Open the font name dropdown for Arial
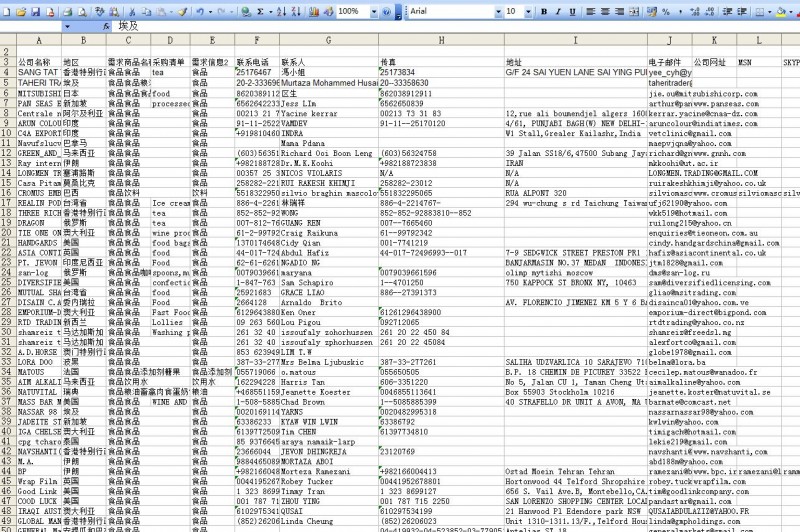The image size is (800, 532). [498, 12]
